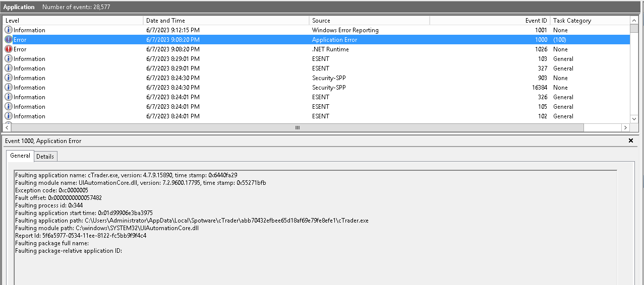Click the information icon in event 903 row
The height and width of the screenshot is (285, 644).
tap(9, 78)
